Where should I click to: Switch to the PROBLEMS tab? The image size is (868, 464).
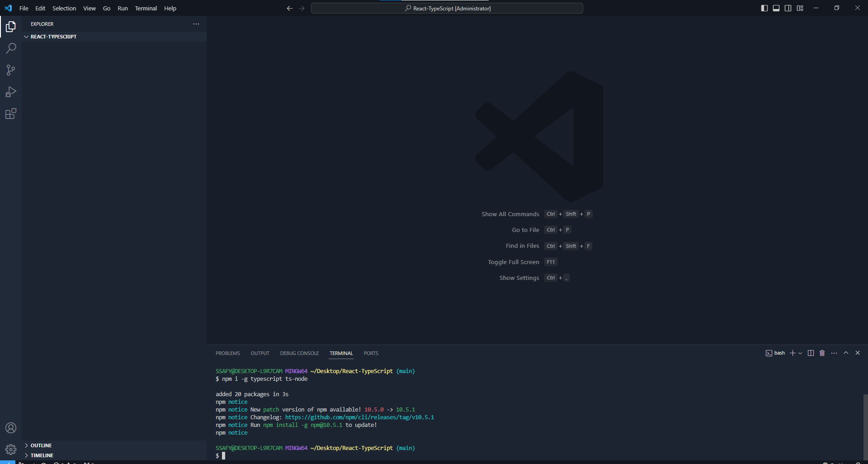pyautogui.click(x=228, y=353)
